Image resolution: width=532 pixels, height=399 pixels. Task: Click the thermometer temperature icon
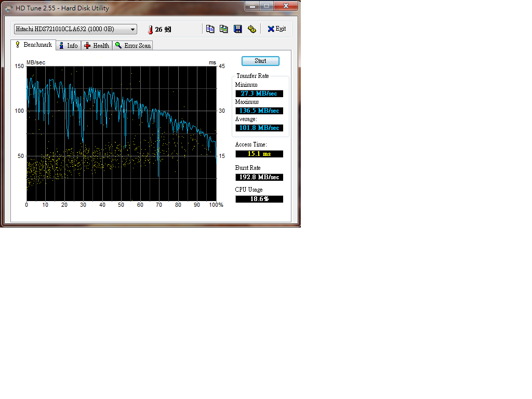[x=150, y=30]
